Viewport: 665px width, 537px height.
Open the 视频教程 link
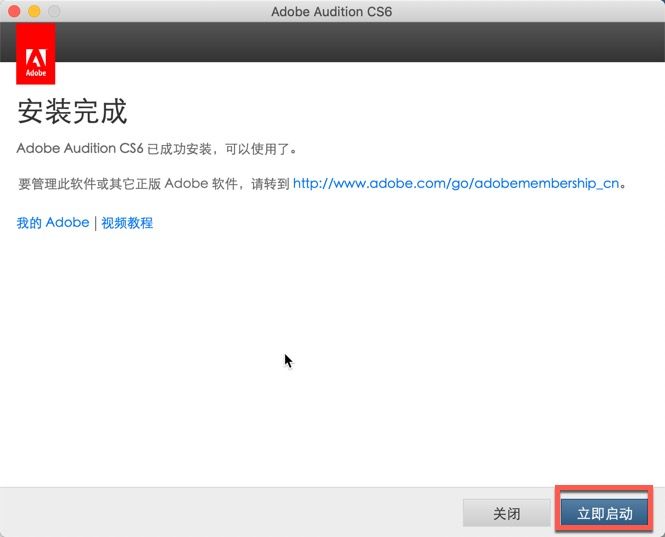point(127,223)
